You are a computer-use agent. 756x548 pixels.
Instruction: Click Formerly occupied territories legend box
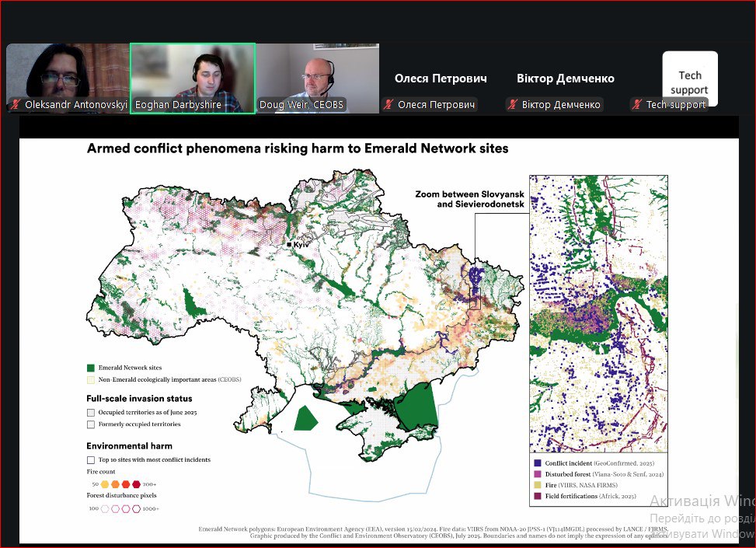tap(91, 424)
